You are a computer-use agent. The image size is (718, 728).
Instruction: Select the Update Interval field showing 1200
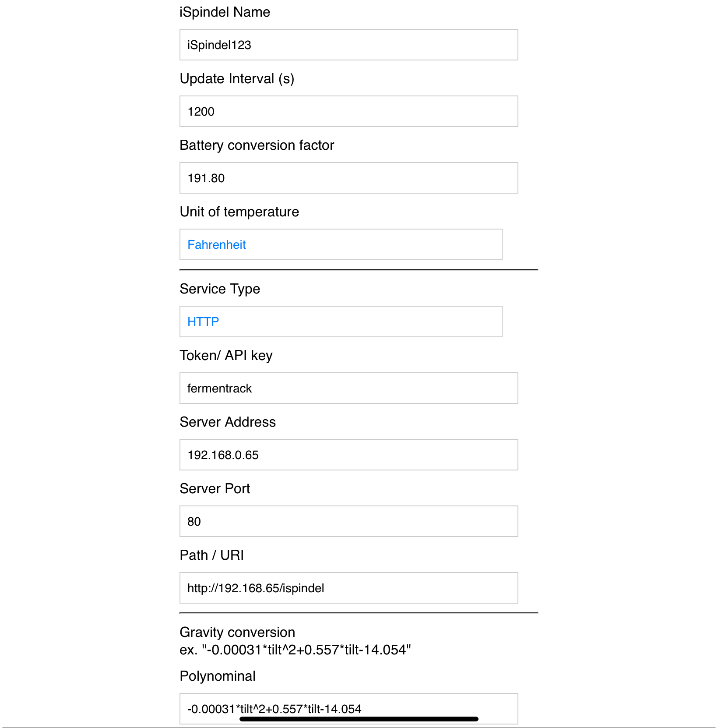348,111
